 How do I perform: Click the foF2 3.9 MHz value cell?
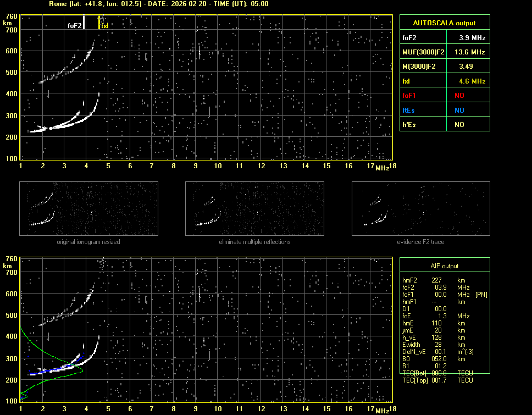[x=467, y=38]
